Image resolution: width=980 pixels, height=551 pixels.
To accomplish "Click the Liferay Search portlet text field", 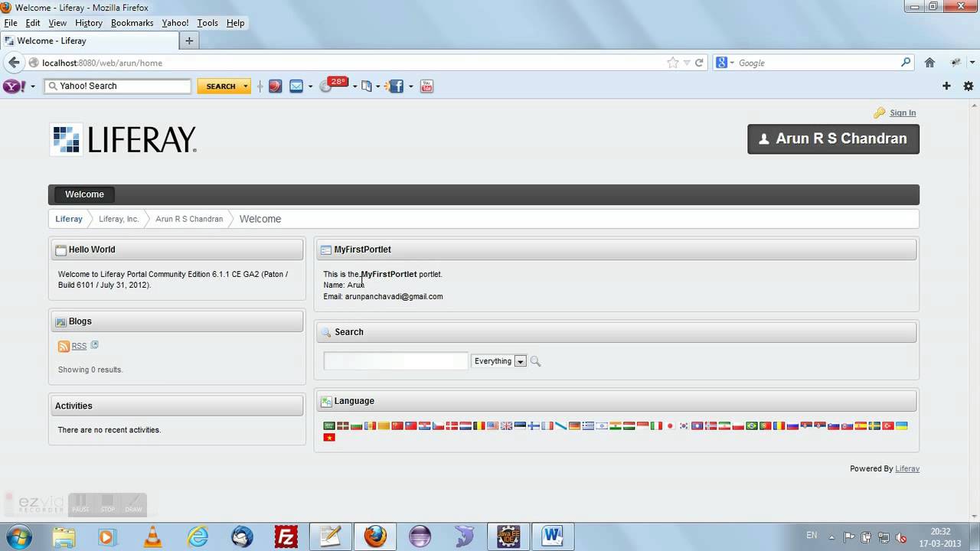I will click(x=396, y=361).
